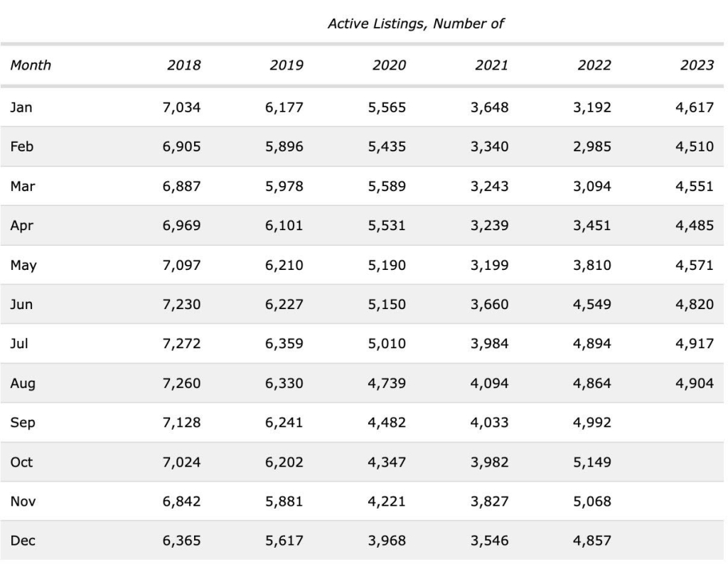
Task: Click the Jan 2018 value 7,034
Action: (x=183, y=108)
